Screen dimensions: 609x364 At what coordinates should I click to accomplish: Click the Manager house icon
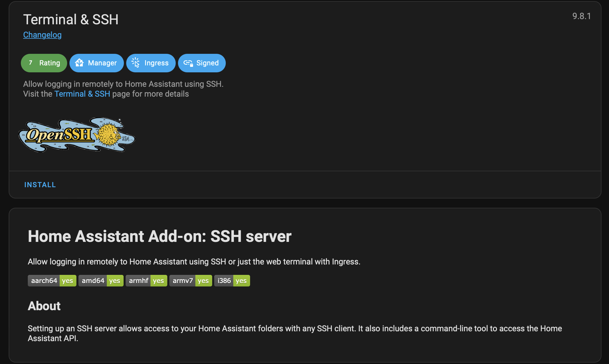click(79, 63)
